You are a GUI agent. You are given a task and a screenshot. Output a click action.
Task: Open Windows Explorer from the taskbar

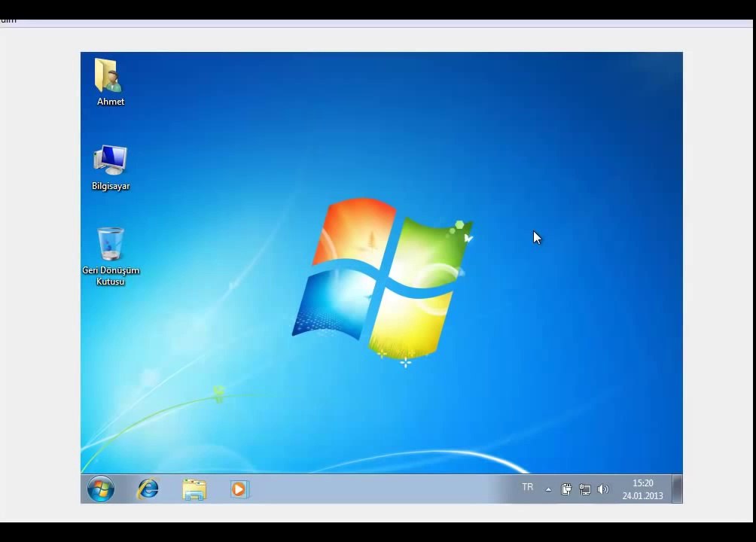click(194, 489)
